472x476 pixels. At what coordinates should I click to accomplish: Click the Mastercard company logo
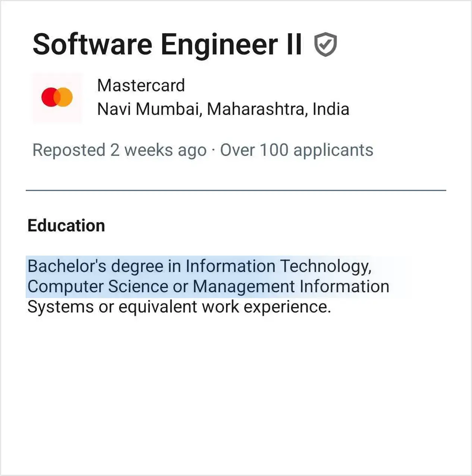coord(57,97)
